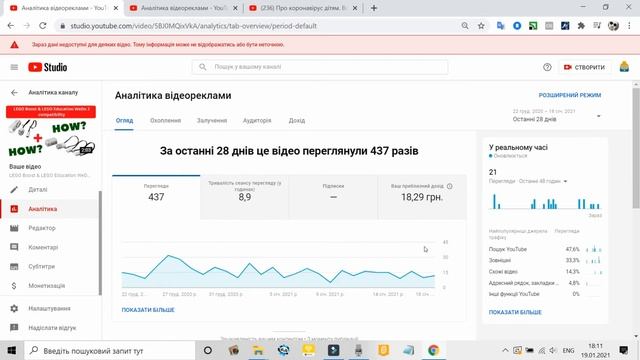
Task: Switch to the Охоплення tab
Action: coord(165,120)
